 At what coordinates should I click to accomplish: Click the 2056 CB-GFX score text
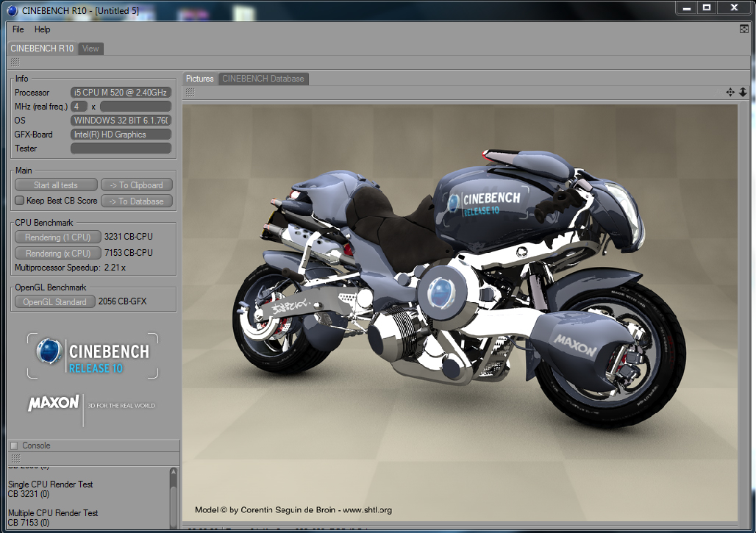click(x=123, y=301)
